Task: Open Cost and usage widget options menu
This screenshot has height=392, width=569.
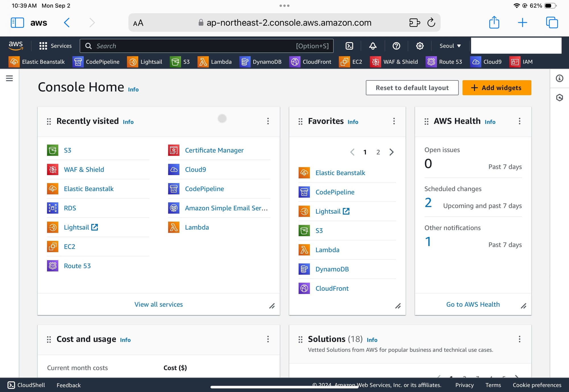Action: point(268,339)
